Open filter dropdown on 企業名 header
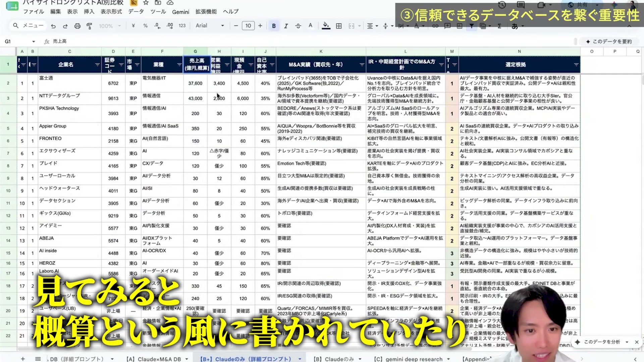Viewport: 644px width, 362px height. 97,65
